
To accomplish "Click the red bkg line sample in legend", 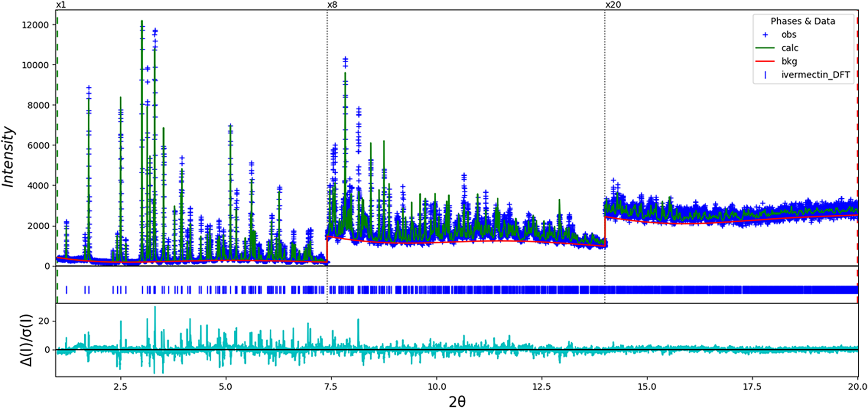I will tap(765, 61).
